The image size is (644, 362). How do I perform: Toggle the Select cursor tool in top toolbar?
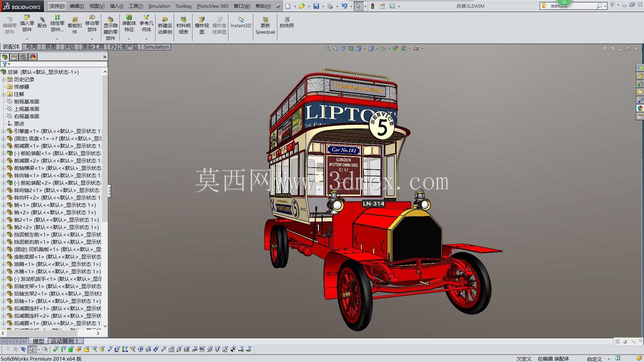(x=358, y=6)
